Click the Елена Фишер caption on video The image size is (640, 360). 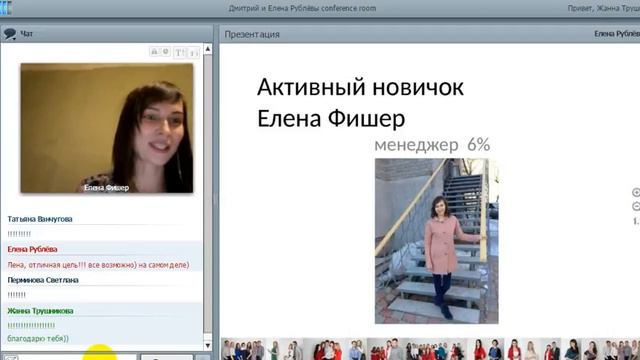[x=106, y=188]
